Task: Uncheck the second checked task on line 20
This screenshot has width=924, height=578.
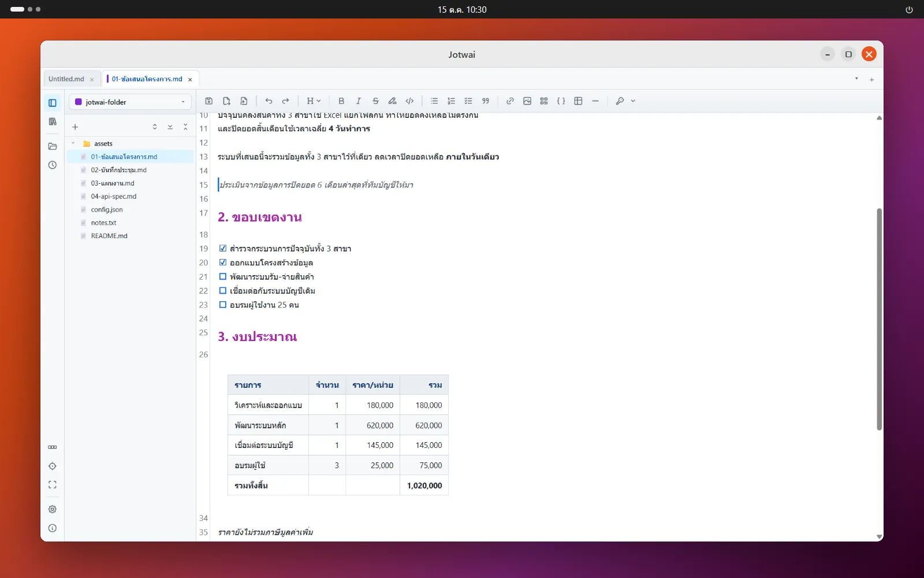Action: coord(223,262)
